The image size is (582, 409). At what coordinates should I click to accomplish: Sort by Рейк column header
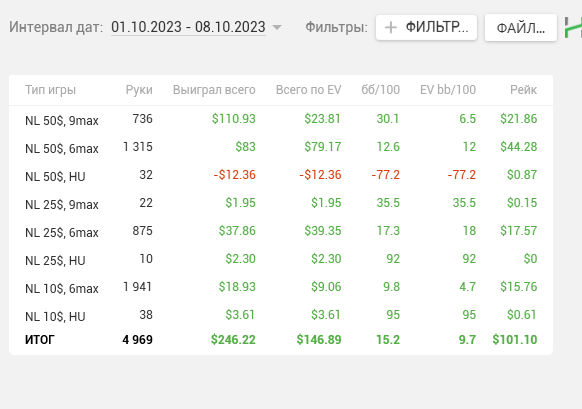pyautogui.click(x=523, y=90)
